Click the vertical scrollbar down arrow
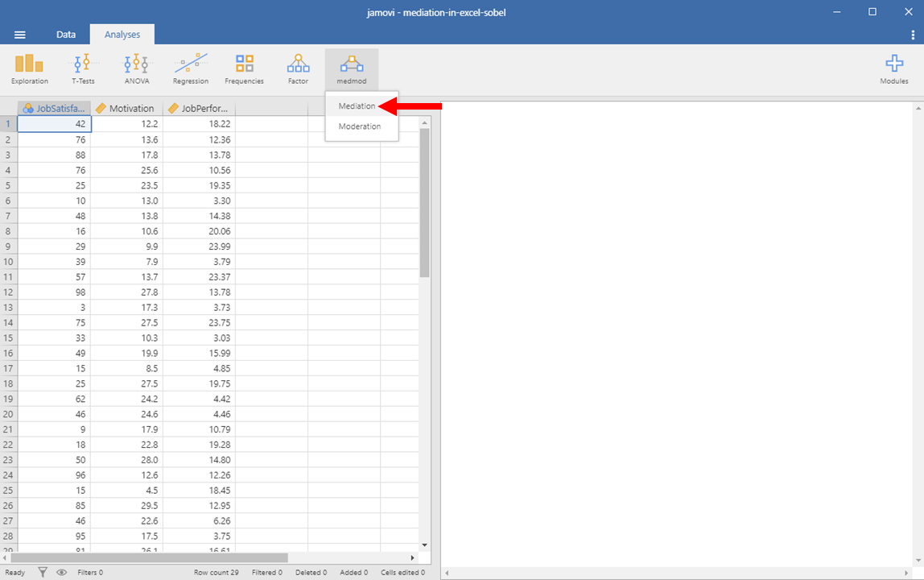924x580 pixels. pos(425,545)
